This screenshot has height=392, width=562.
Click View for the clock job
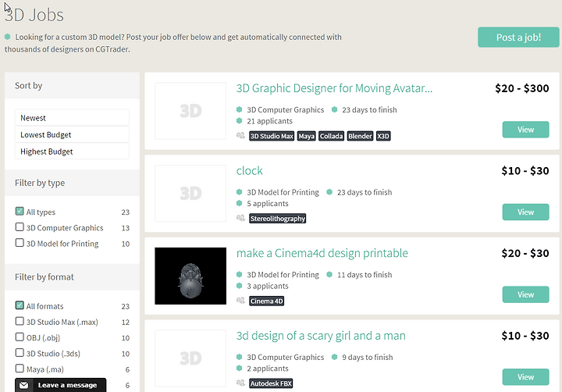[x=525, y=212]
